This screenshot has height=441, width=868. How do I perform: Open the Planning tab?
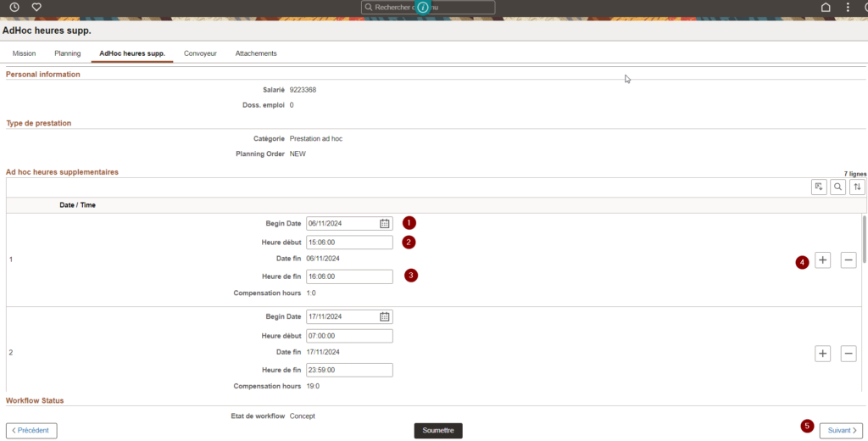pyautogui.click(x=67, y=53)
